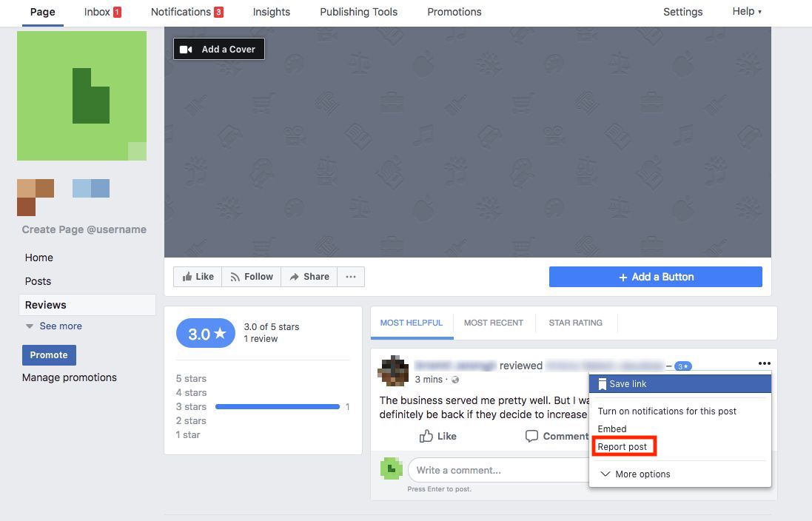Viewport: 812px width, 521px height.
Task: Open the post options menu on the review
Action: (x=765, y=363)
